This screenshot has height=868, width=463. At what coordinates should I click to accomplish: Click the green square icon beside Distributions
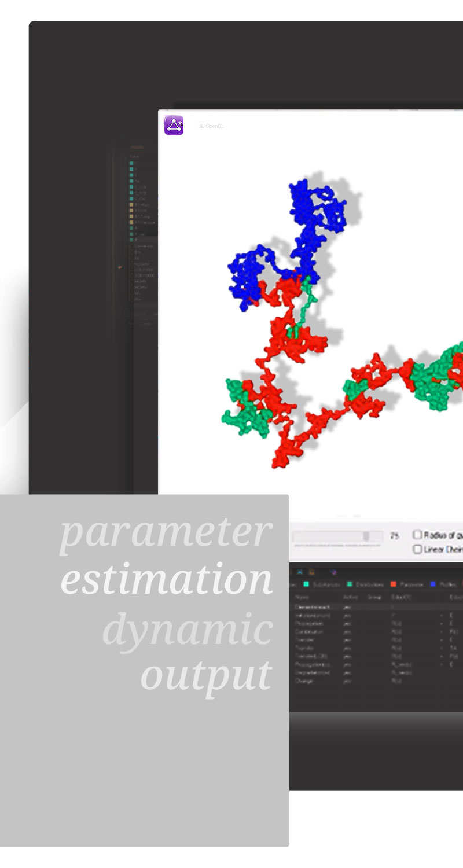[349, 584]
